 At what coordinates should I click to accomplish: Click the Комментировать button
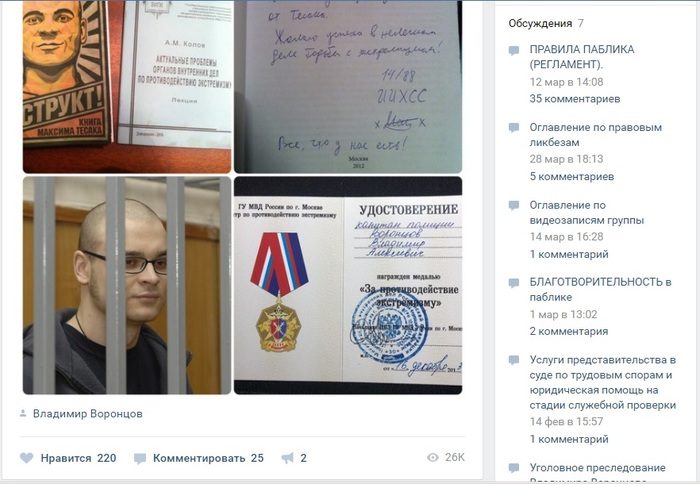click(x=199, y=458)
